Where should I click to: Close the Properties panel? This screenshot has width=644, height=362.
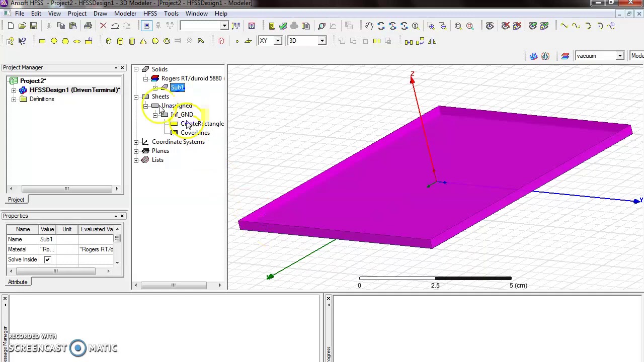click(122, 216)
